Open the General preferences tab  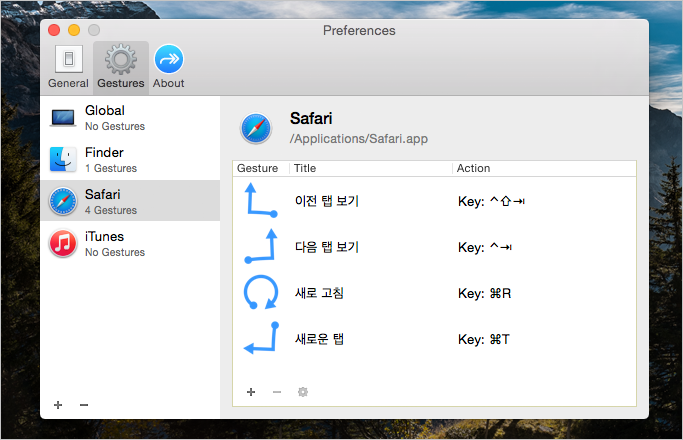pos(68,68)
